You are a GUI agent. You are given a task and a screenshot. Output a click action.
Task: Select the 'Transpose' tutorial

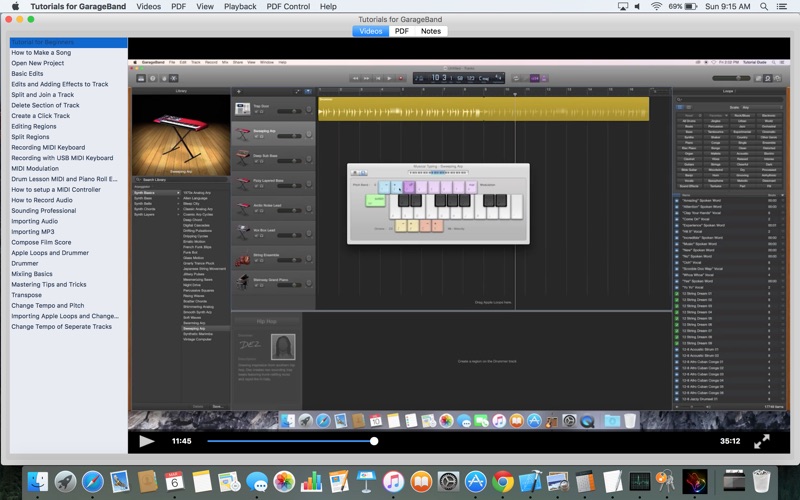68,295
